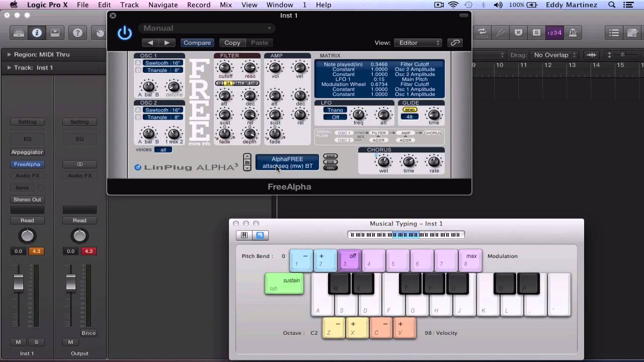Click the volume icon in menu bar
This screenshot has width=644, height=362.
pyautogui.click(x=498, y=5)
